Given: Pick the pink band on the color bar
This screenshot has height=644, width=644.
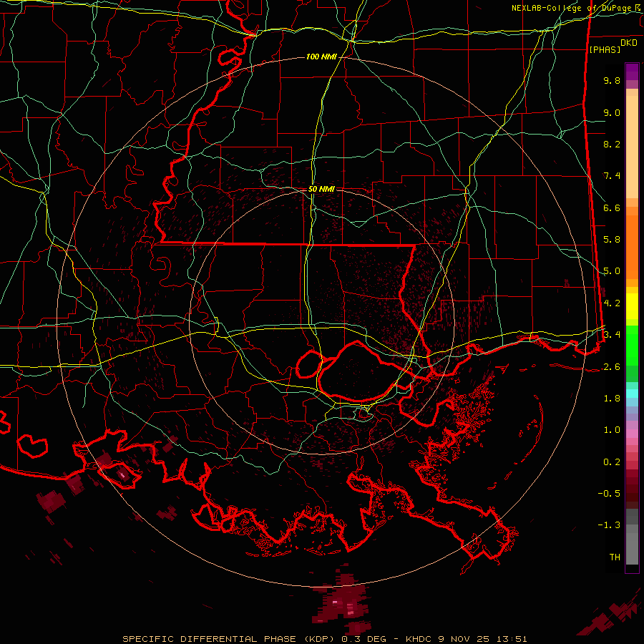Looking at the screenshot, I should click(632, 434).
